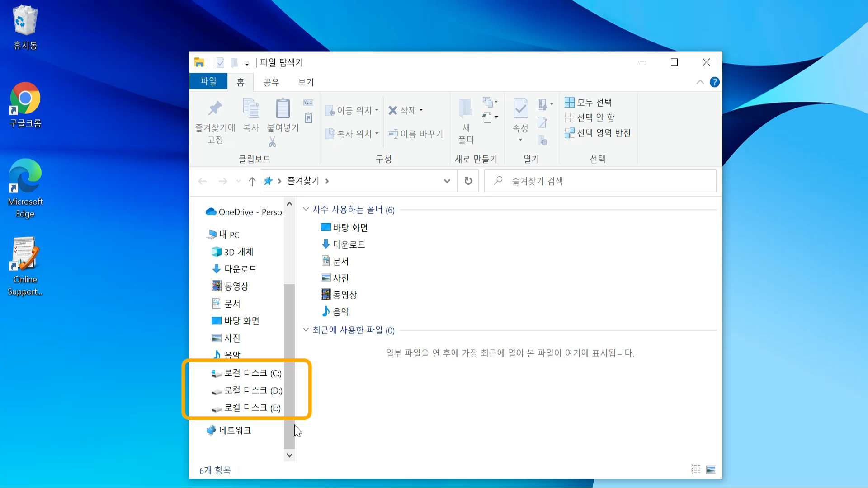The image size is (868, 488).
Task: Collapse the 자주 사용하는 폴더 section
Action: 306,209
